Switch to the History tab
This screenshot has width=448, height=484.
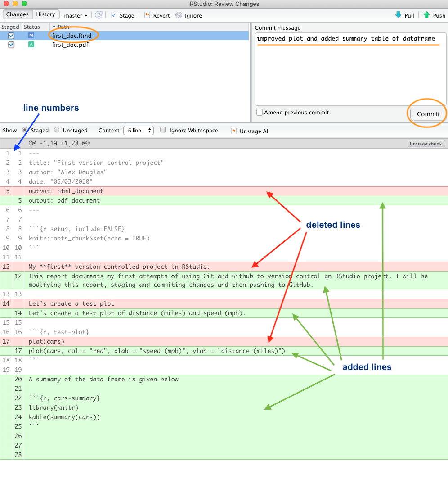(46, 15)
